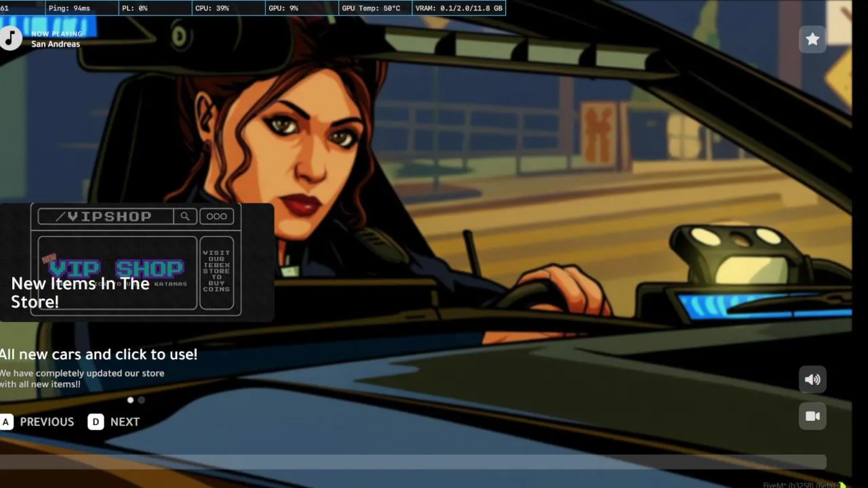Select the first carousel page dot
This screenshot has height=488, width=868.
click(x=130, y=400)
